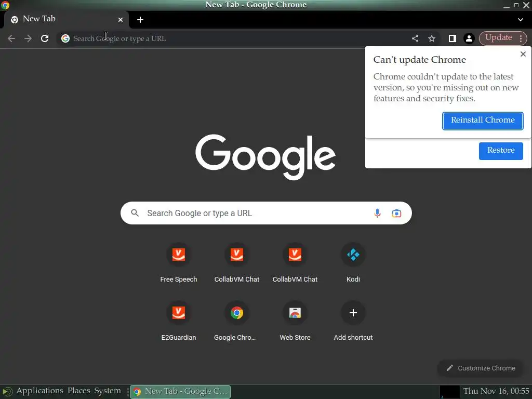
Task: Open the side panel icon
Action: [453, 38]
